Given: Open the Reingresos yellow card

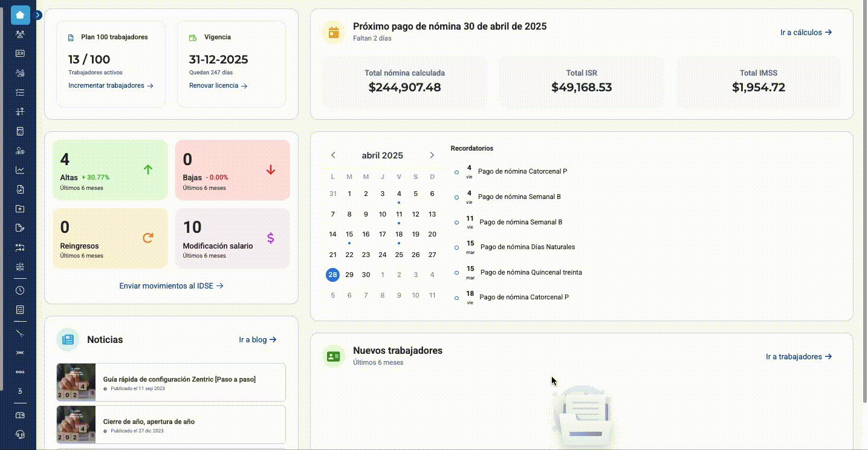Looking at the screenshot, I should point(110,238).
